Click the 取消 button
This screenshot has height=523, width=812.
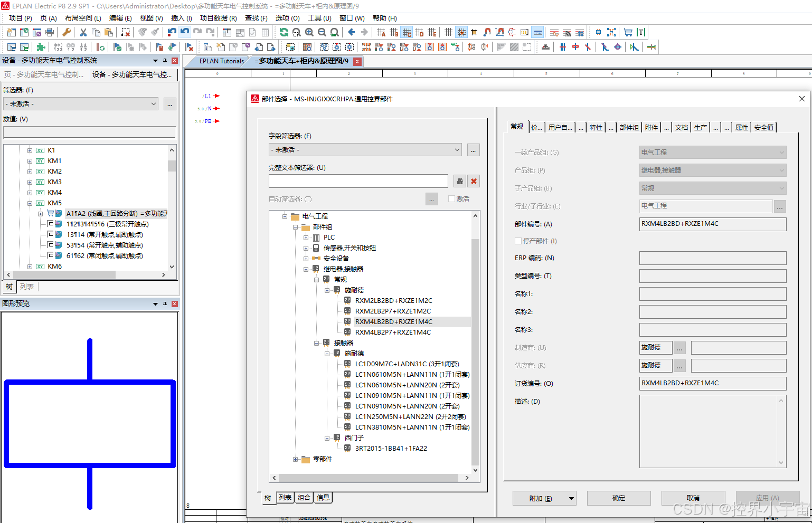point(693,498)
